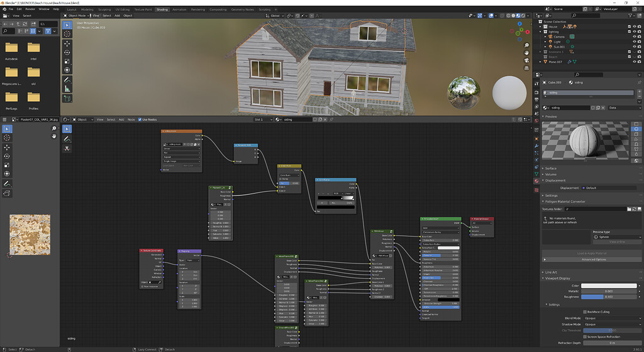This screenshot has width=644, height=352.
Task: Select the Rotate tool in 3D viewport toolbar
Action: click(x=67, y=53)
